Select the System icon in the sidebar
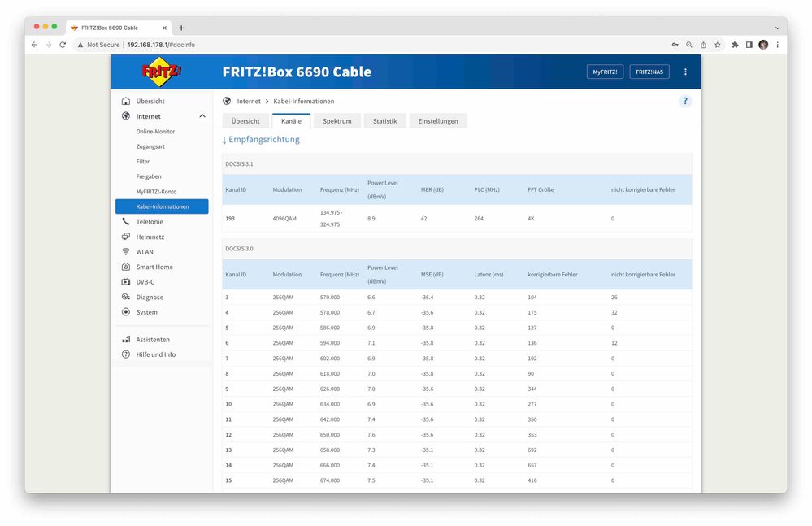The height and width of the screenshot is (526, 812). (125, 312)
